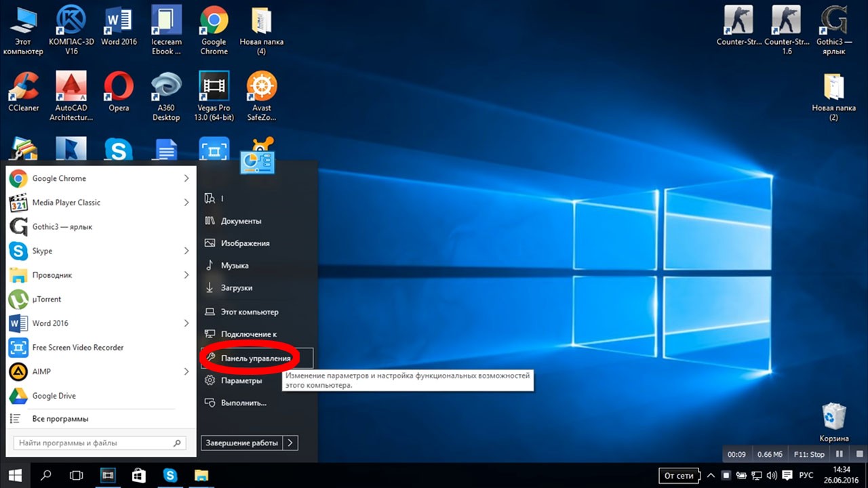Show hidden tray icons chevron
This screenshot has height=488, width=868.
(711, 476)
